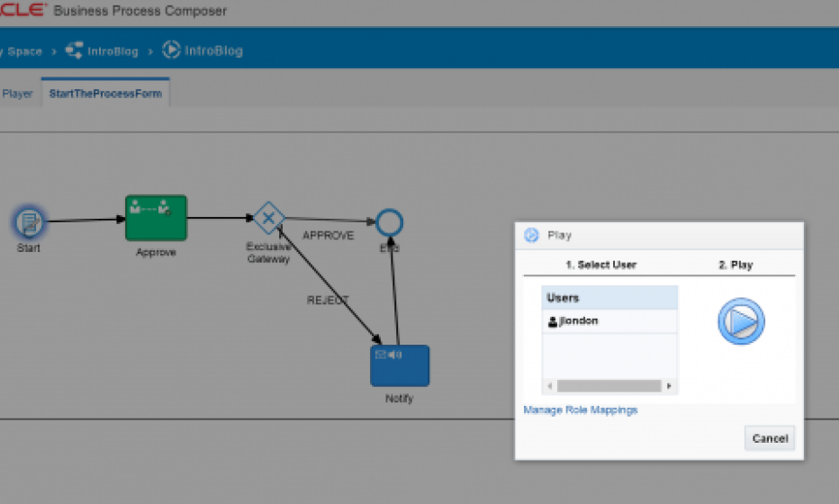Switch to the Player tab
Viewport: 839px width, 504px height.
[x=17, y=94]
